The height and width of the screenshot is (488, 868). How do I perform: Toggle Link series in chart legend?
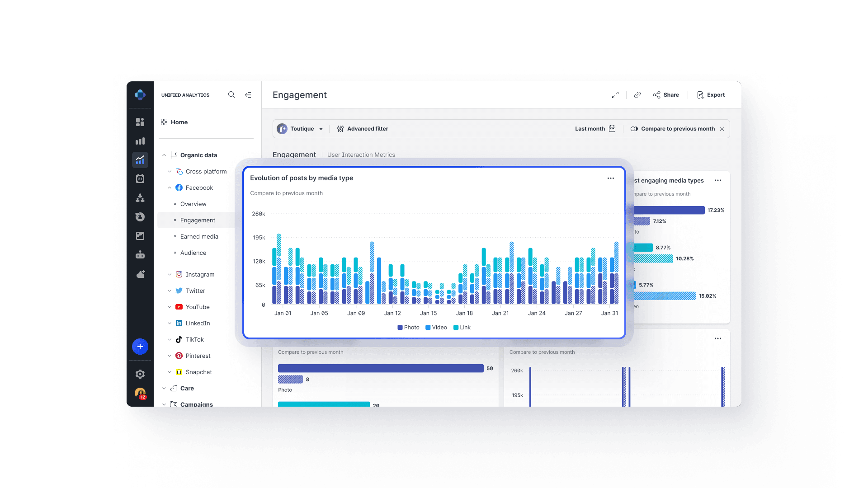[462, 328]
